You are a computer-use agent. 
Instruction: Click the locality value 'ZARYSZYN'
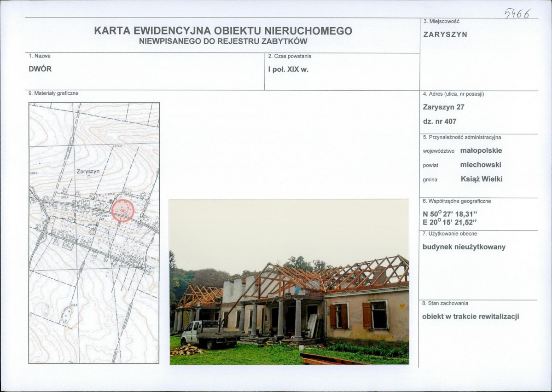[x=445, y=35]
